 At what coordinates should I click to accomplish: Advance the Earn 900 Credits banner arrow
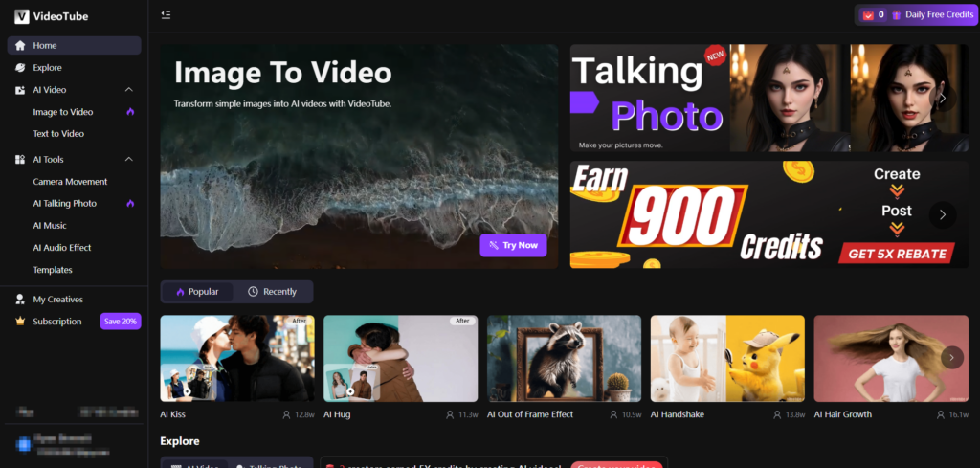pos(943,215)
